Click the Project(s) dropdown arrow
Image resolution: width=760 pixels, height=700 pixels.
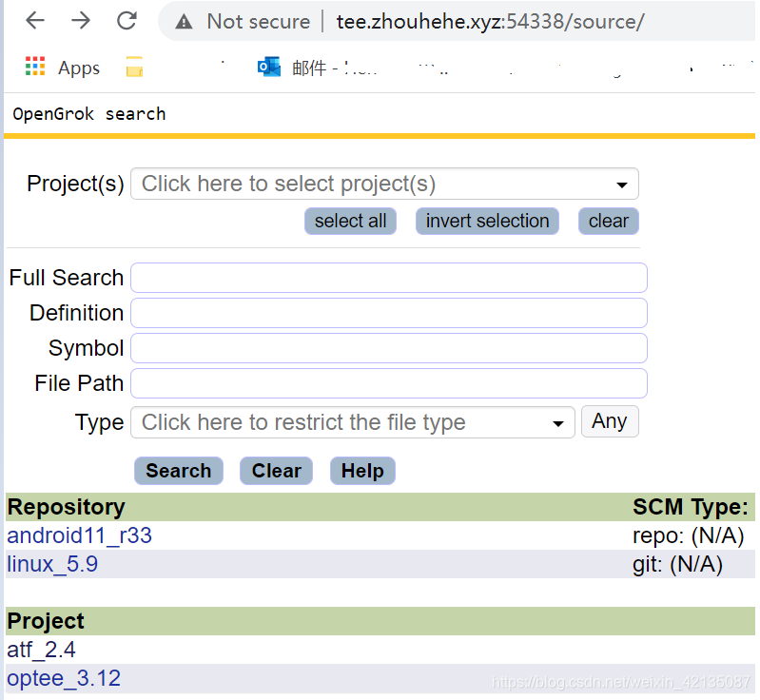622,185
